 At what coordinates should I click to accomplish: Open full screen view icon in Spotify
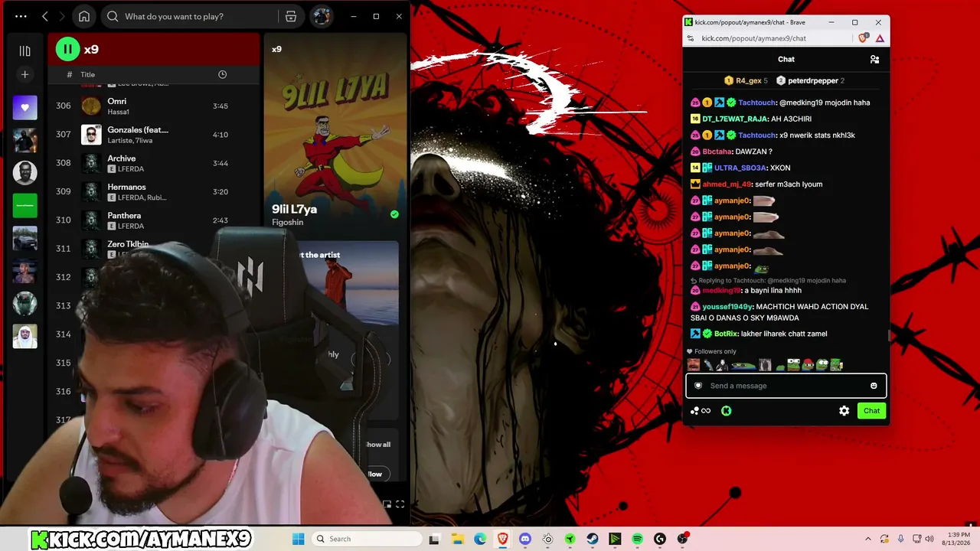(400, 504)
